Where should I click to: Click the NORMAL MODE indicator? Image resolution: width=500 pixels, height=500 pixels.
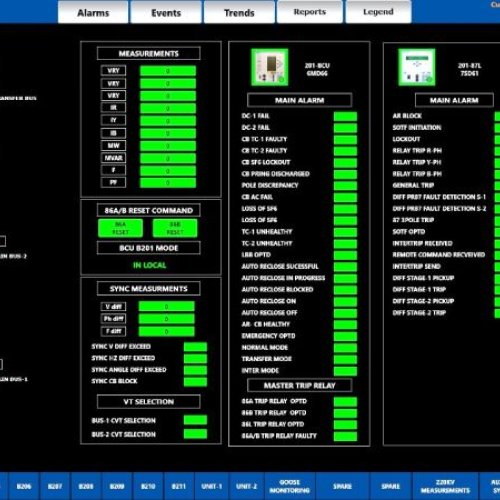345,348
